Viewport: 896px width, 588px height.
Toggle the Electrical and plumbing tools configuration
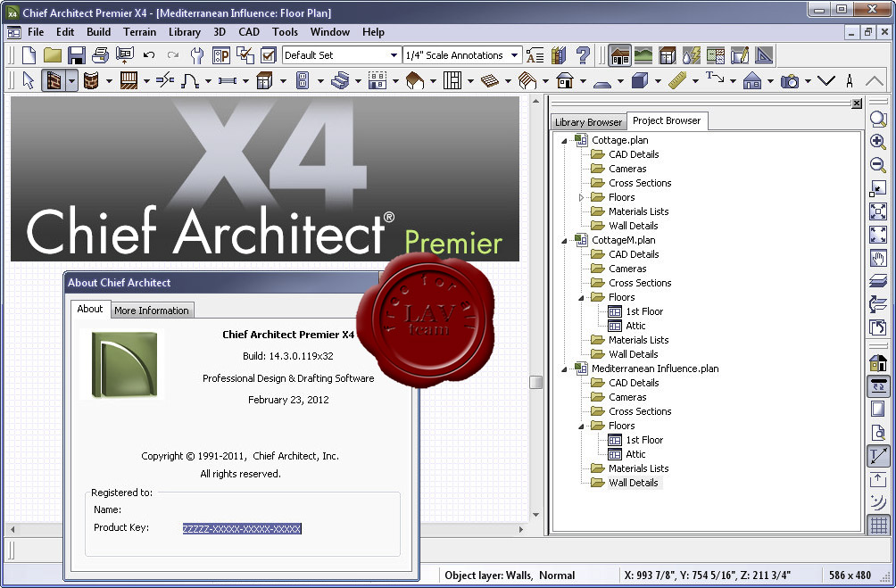point(692,55)
